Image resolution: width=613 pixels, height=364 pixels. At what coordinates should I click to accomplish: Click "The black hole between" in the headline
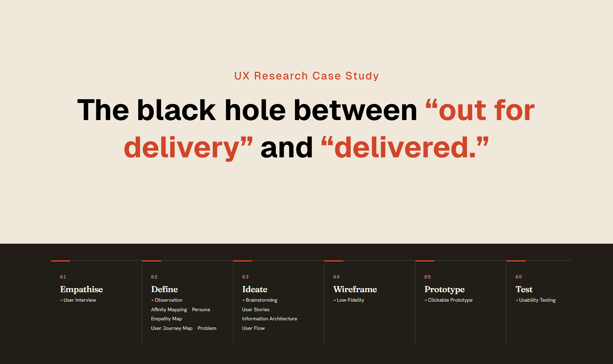point(247,110)
